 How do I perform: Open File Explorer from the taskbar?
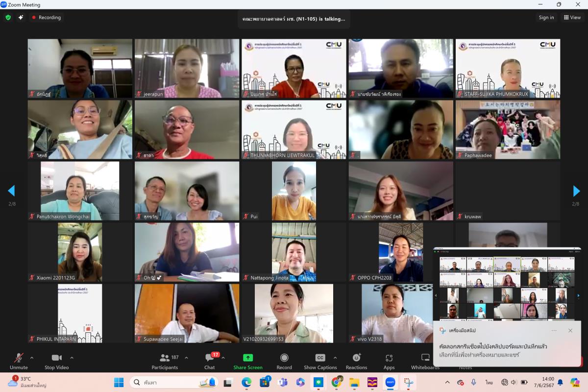coord(354,382)
